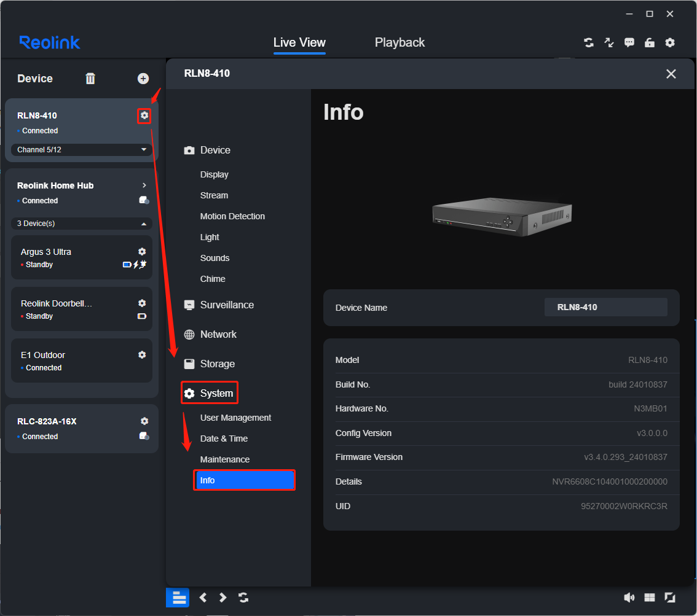
Task: Click Firmware Version value v3.4.0.293_24010837
Action: click(x=626, y=457)
